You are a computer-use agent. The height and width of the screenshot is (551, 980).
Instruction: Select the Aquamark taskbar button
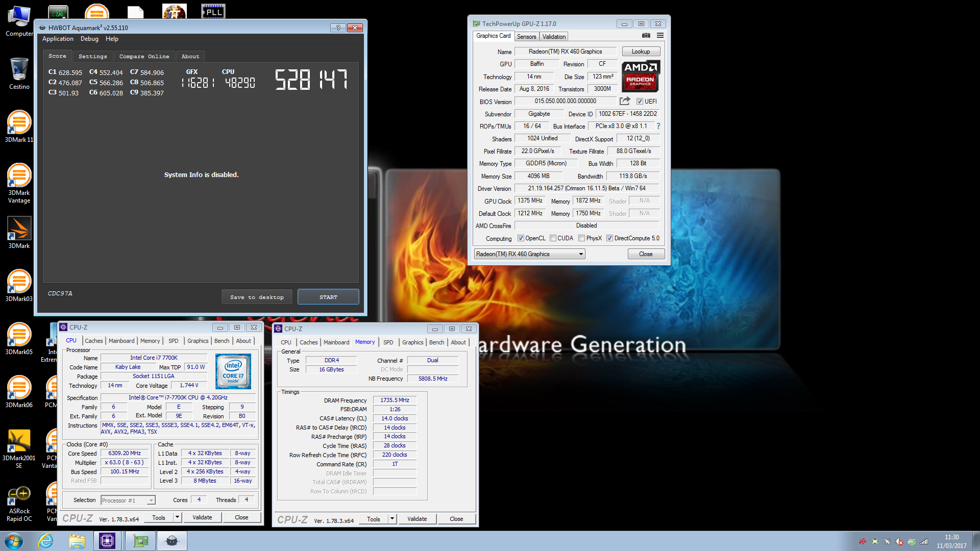coord(172,541)
